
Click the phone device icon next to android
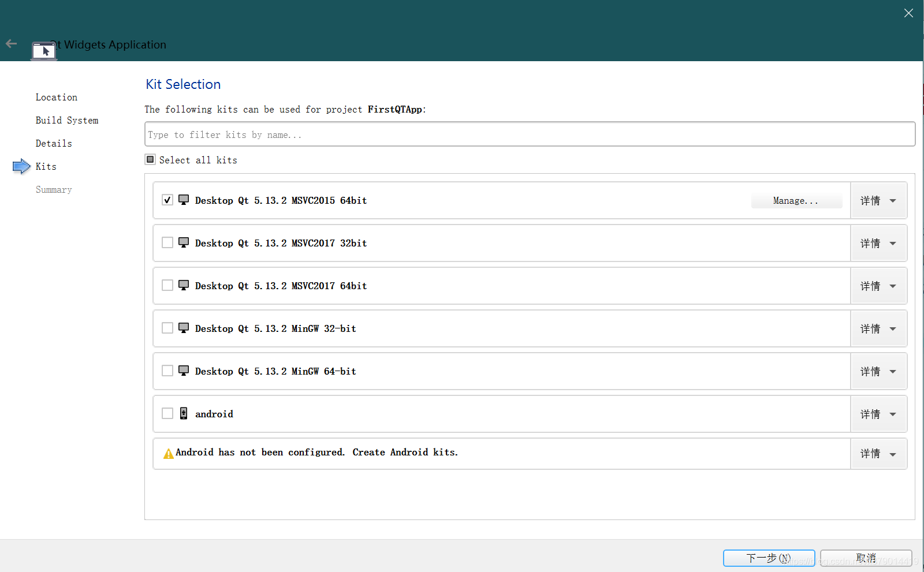tap(184, 413)
